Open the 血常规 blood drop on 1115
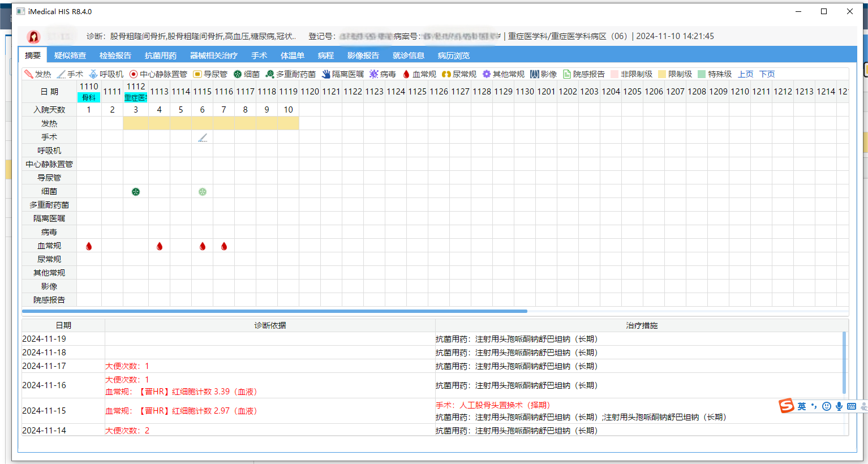868x464 pixels. (203, 246)
